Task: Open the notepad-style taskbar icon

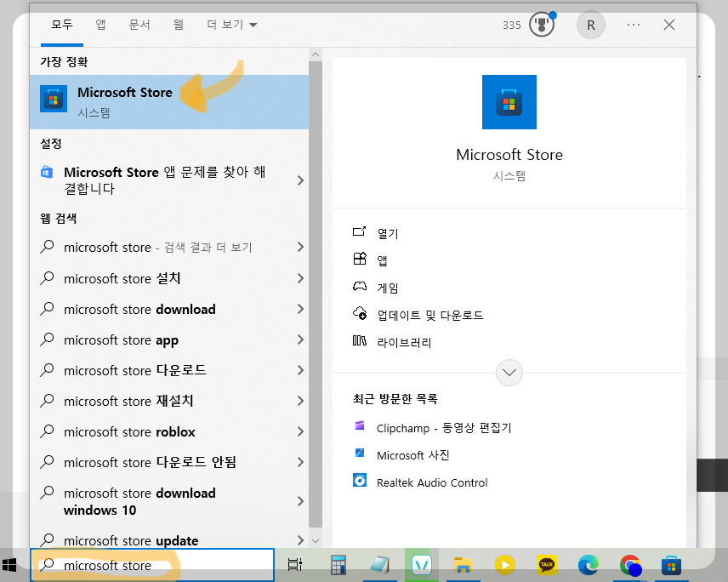Action: pyautogui.click(x=380, y=565)
